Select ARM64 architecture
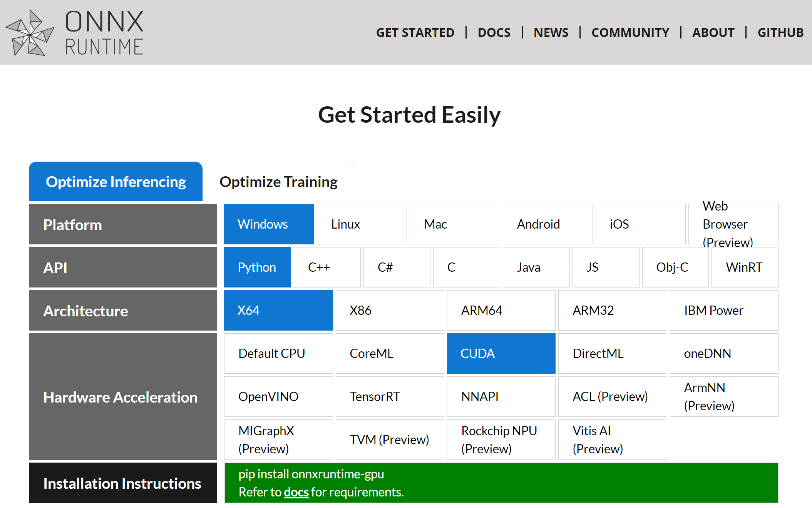 pyautogui.click(x=501, y=311)
